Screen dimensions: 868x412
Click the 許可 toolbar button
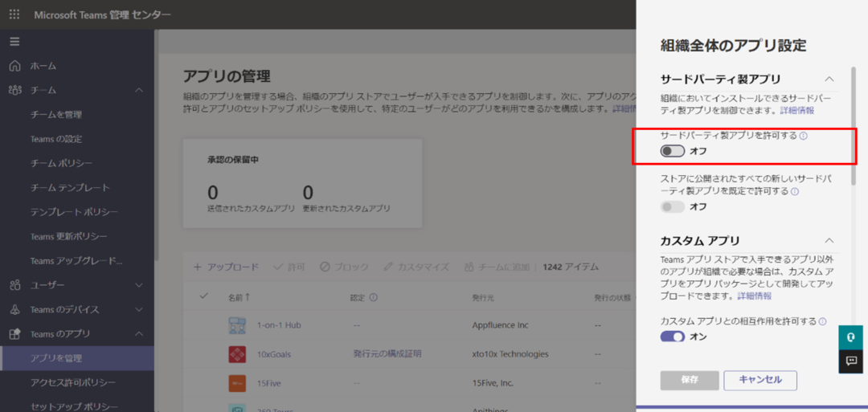(289, 267)
